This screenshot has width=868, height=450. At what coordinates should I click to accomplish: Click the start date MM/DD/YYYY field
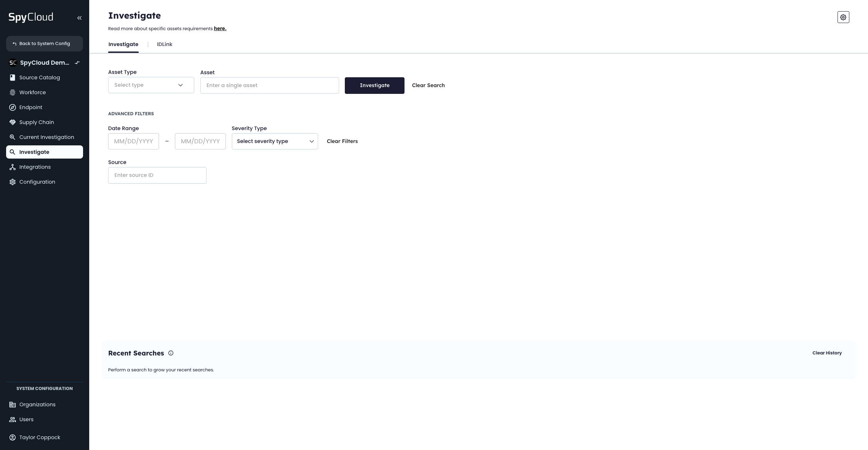pyautogui.click(x=134, y=141)
